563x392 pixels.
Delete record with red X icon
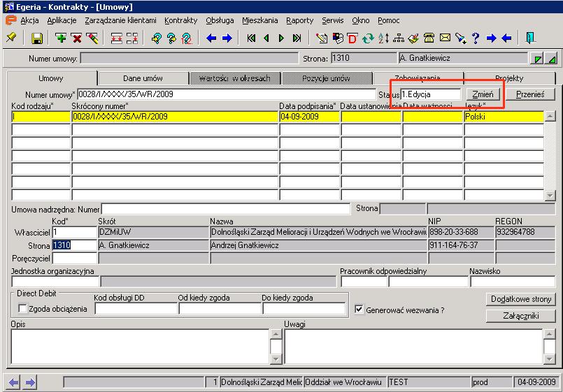[76, 38]
